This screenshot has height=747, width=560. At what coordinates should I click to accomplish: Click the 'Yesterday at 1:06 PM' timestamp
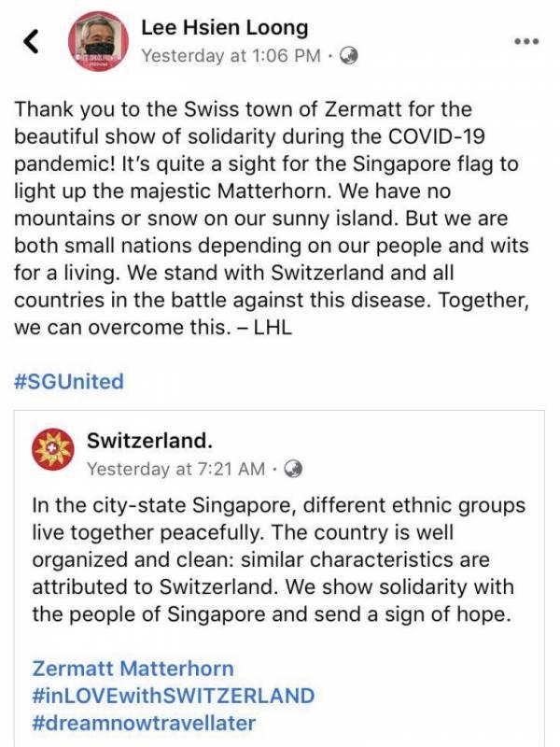coord(231,56)
